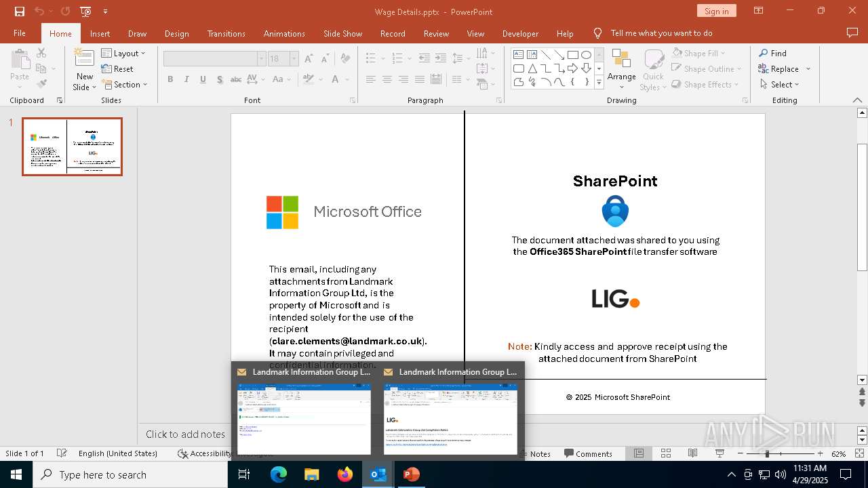Click the Start From Beginning presentation icon
868x488 pixels.
(85, 12)
